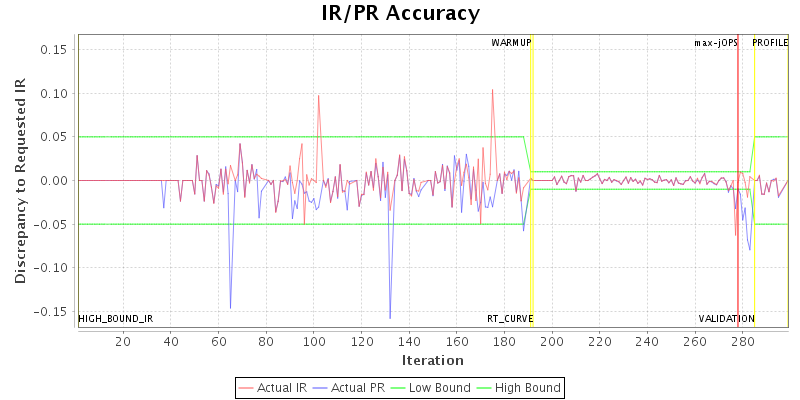Click the Iteration x-axis title
This screenshot has width=800, height=400.
coord(432,360)
